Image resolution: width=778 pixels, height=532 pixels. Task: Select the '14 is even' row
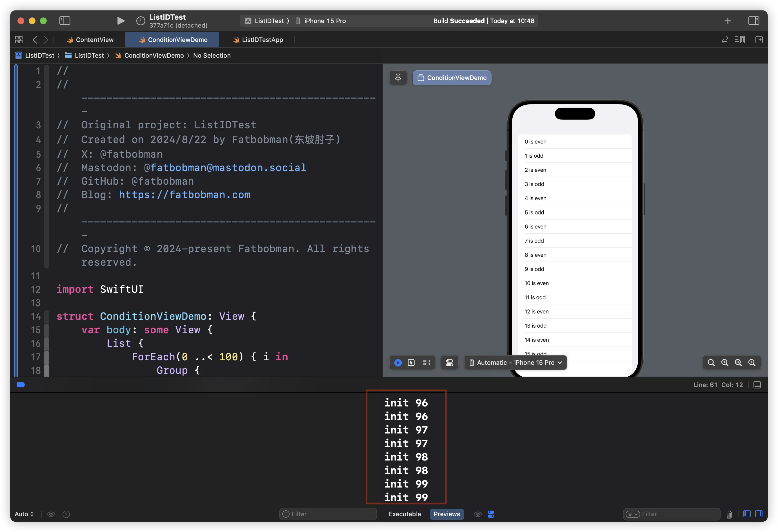coord(575,340)
